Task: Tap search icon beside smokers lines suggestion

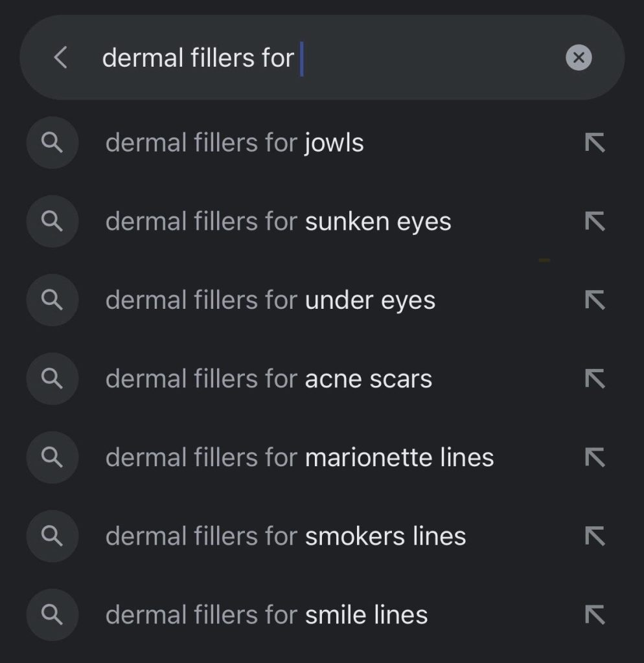Action: point(52,536)
